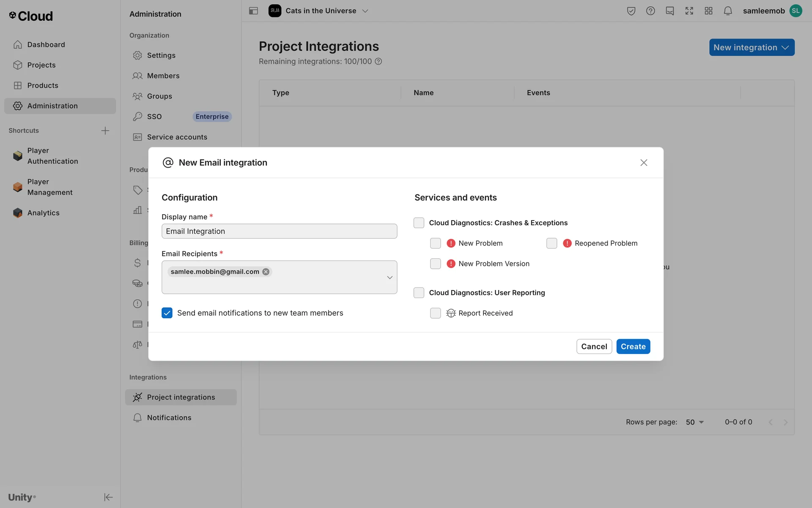Expand the Email Recipients dropdown chevron
This screenshot has width=812, height=508.
[x=390, y=277]
